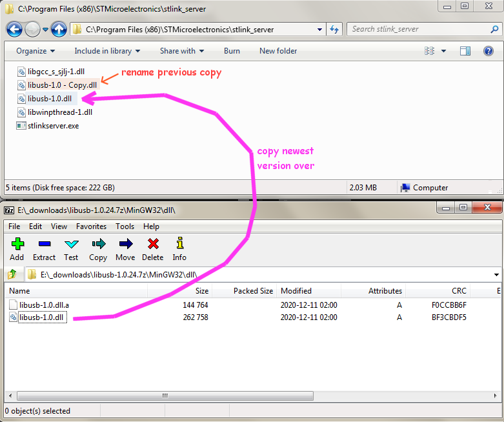
Task: Run Test on the archive in 7-Zip
Action: point(71,249)
